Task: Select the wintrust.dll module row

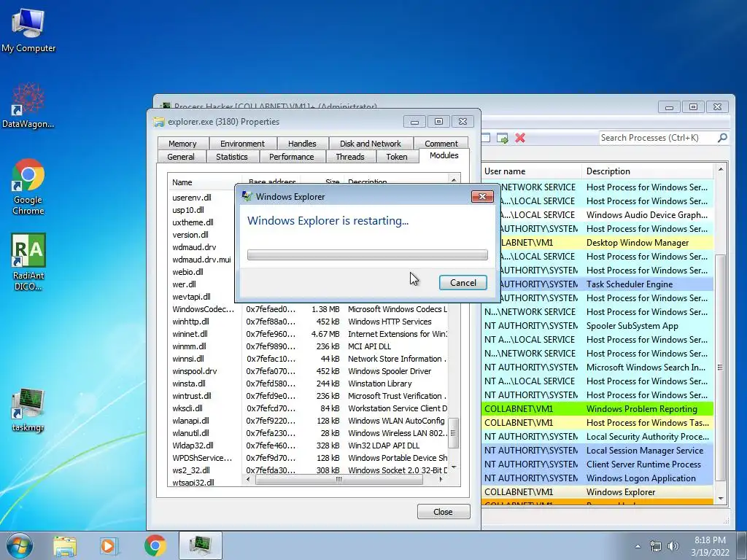Action: (308, 396)
